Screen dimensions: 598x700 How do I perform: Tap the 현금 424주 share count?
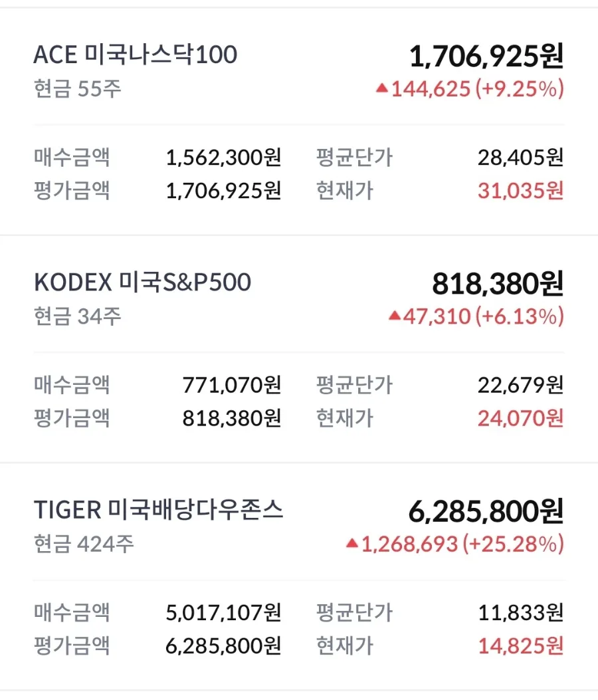[x=84, y=544]
